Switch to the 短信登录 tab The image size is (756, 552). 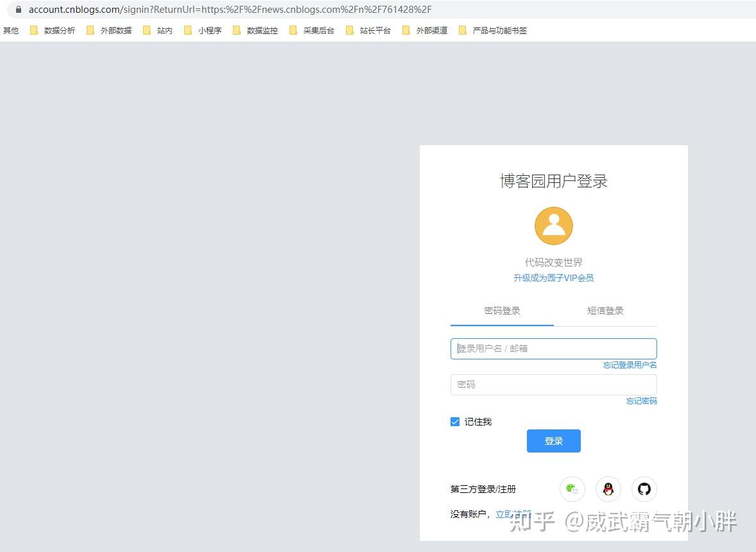pos(605,311)
